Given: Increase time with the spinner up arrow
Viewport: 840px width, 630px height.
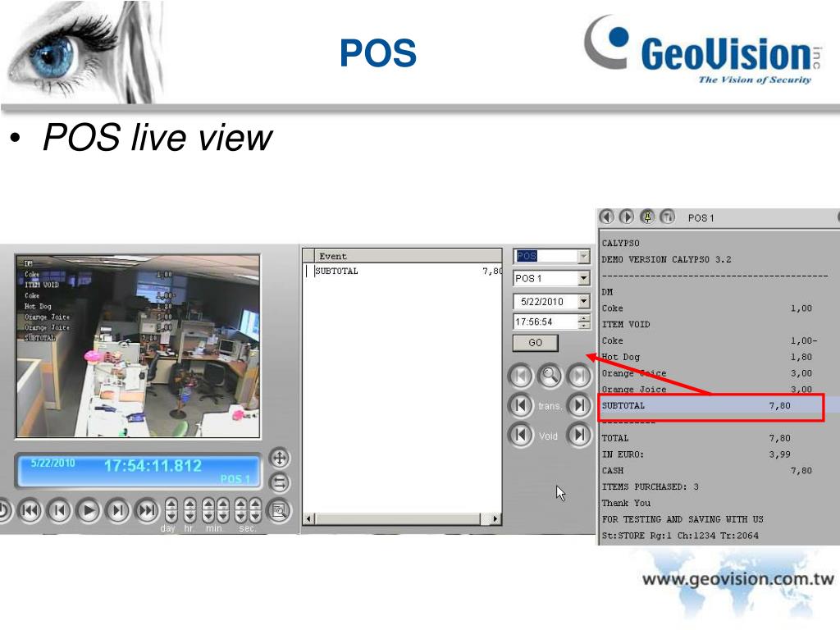Looking at the screenshot, I should (x=584, y=318).
